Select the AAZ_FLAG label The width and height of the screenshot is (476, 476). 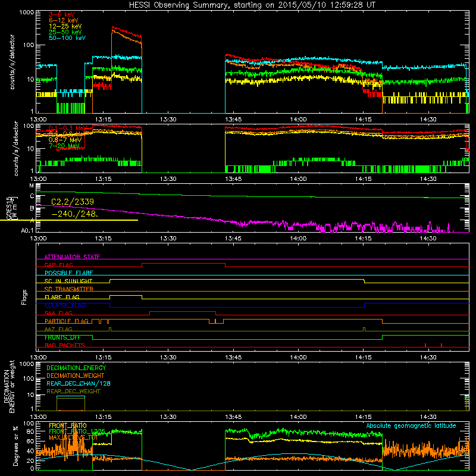58,329
